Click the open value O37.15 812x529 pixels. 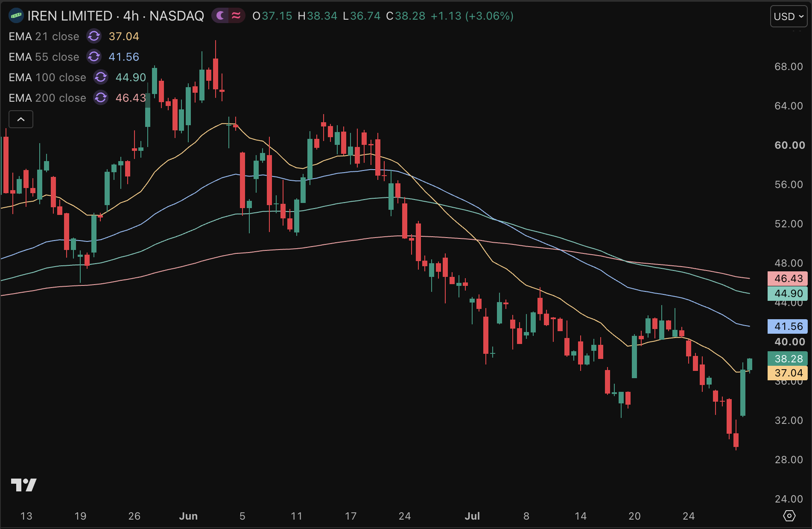click(x=272, y=16)
